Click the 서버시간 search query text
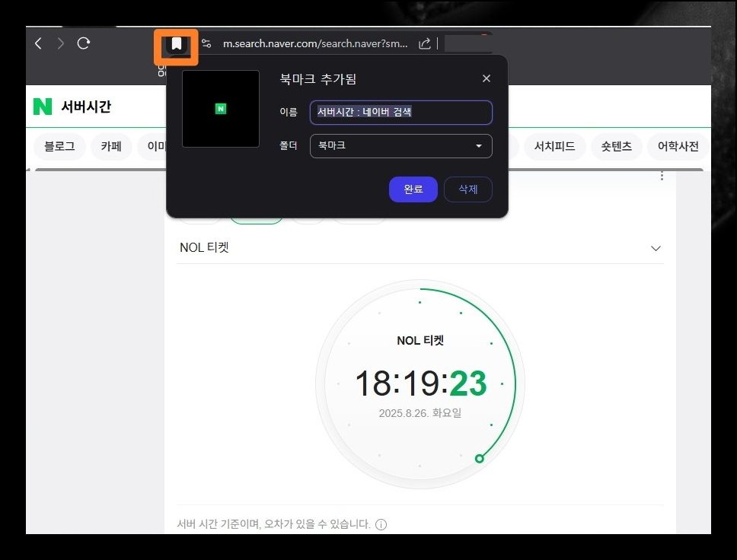 pyautogui.click(x=86, y=107)
